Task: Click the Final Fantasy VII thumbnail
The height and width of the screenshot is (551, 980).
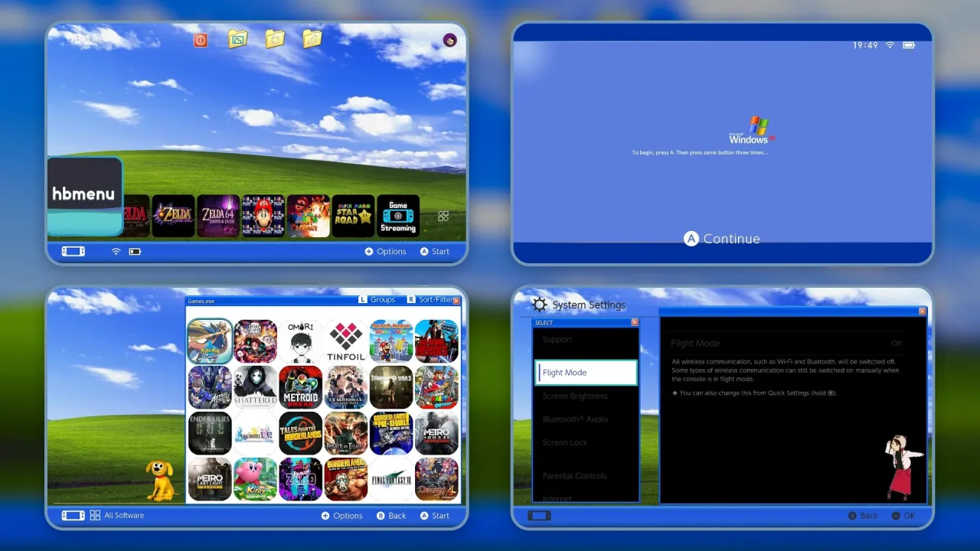Action: tap(391, 479)
